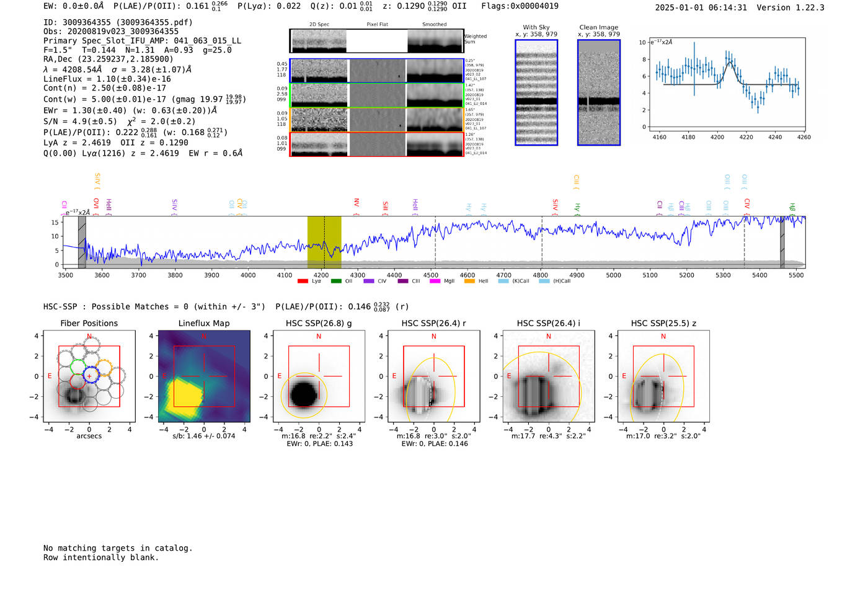The height and width of the screenshot is (591, 868).
Task: Click the dashed vertical line near 5360Å
Action: [x=745, y=242]
